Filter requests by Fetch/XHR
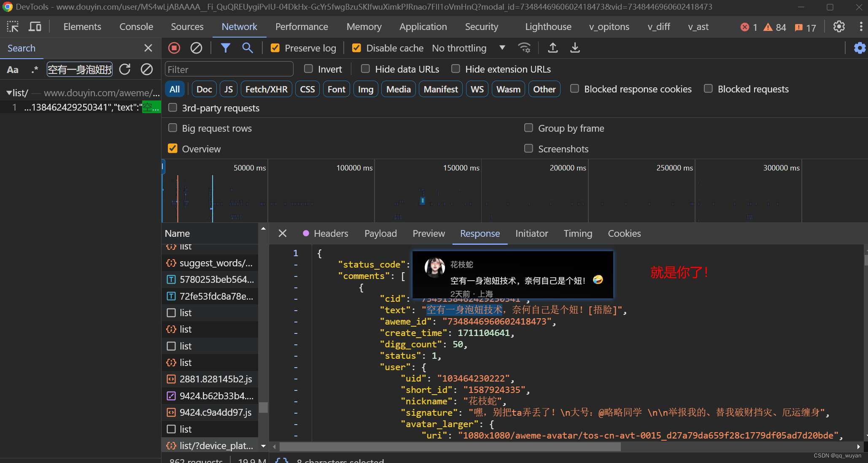This screenshot has width=868, height=463. click(266, 89)
